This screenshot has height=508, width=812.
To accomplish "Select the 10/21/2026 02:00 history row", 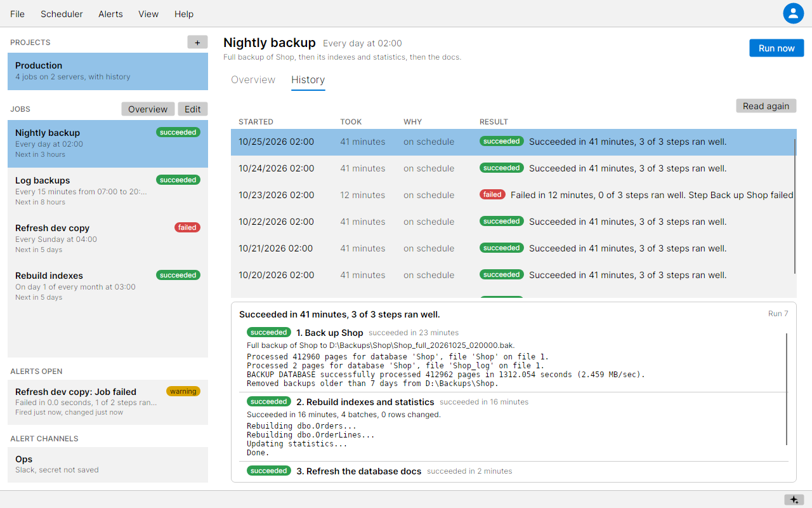I will point(513,248).
